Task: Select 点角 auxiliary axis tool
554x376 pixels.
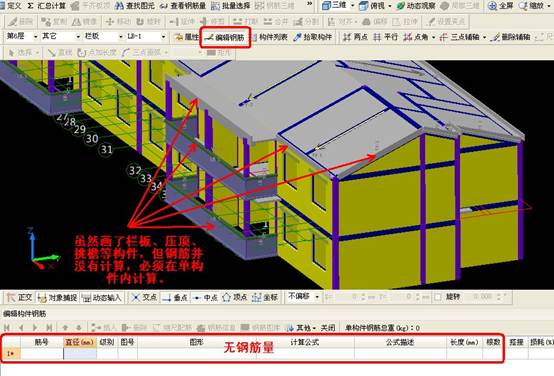Action: [416, 37]
